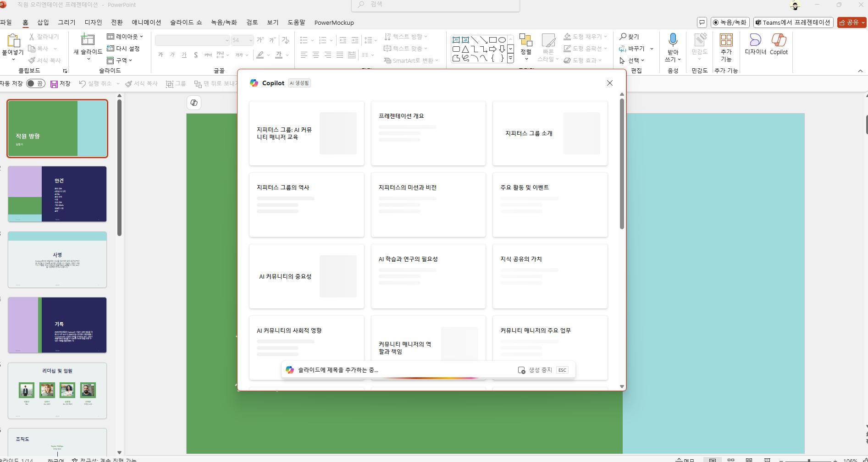The height and width of the screenshot is (462, 868).
Task: Select the rectangle shape in shapes gallery
Action: pyautogui.click(x=493, y=40)
